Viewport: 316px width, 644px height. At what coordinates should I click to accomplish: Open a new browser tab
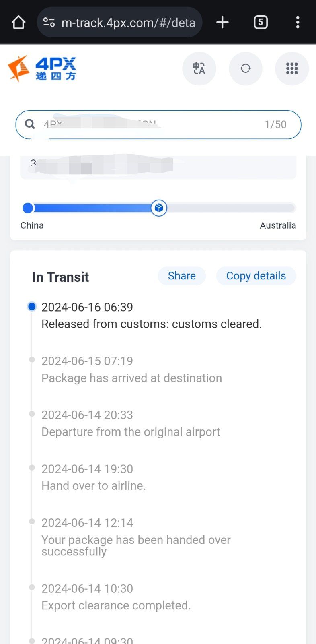pyautogui.click(x=222, y=22)
